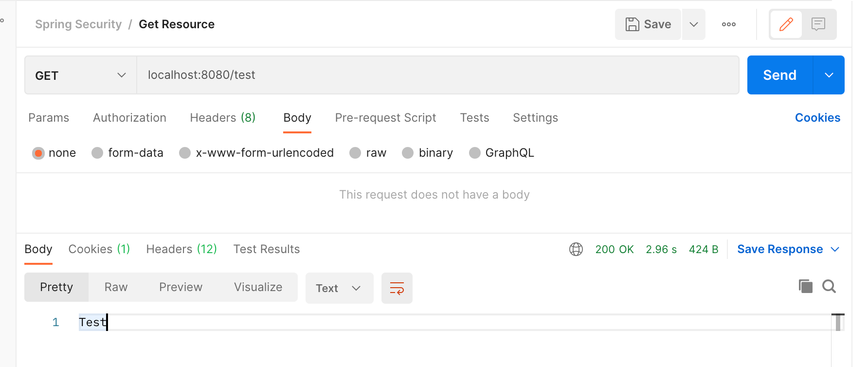Search within the response body
Image resolution: width=868 pixels, height=367 pixels.
[x=829, y=286]
